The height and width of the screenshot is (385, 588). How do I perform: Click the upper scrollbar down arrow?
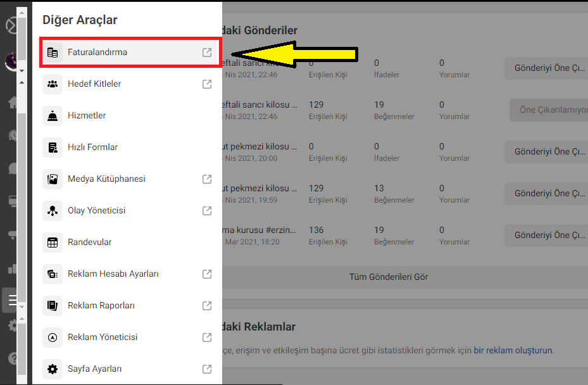[x=22, y=70]
